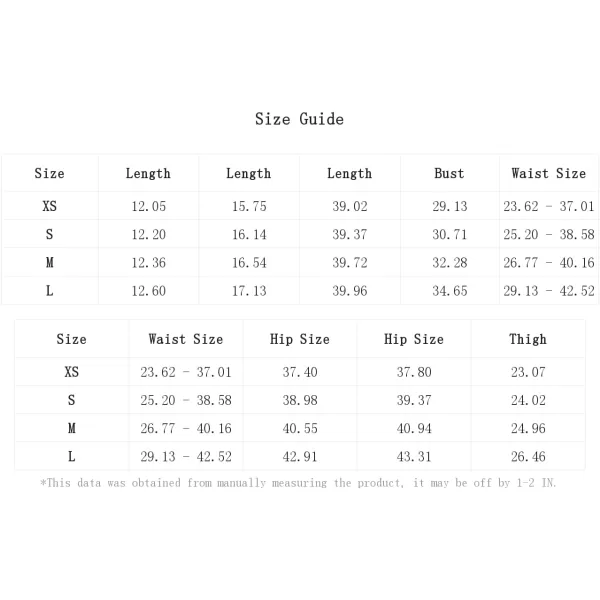Click the measurement disclaimer footnote
The image size is (600, 600).
tap(298, 483)
